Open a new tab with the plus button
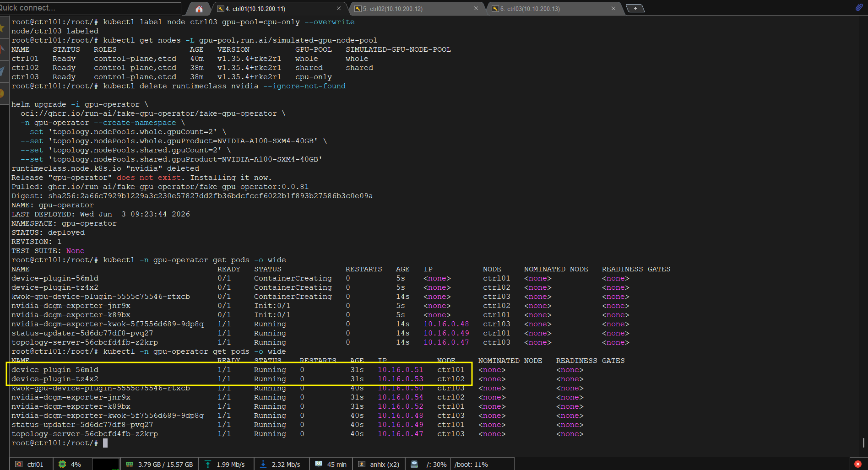This screenshot has height=470, width=868. pyautogui.click(x=635, y=8)
